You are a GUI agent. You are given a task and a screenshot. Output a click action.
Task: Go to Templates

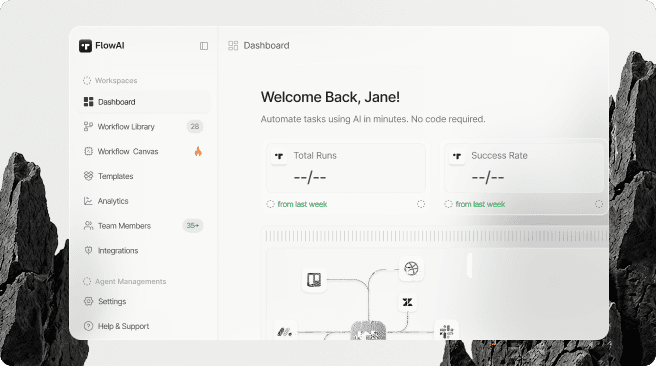[144, 176]
